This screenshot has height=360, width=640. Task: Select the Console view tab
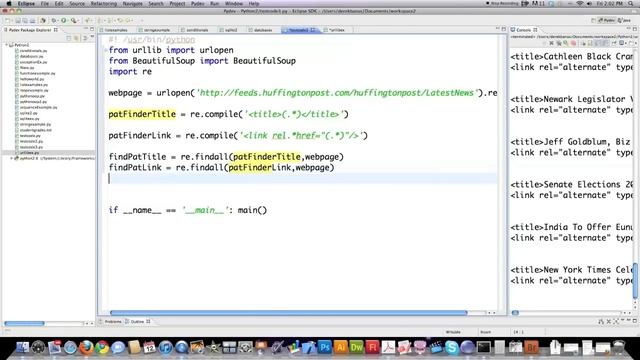[x=523, y=30]
